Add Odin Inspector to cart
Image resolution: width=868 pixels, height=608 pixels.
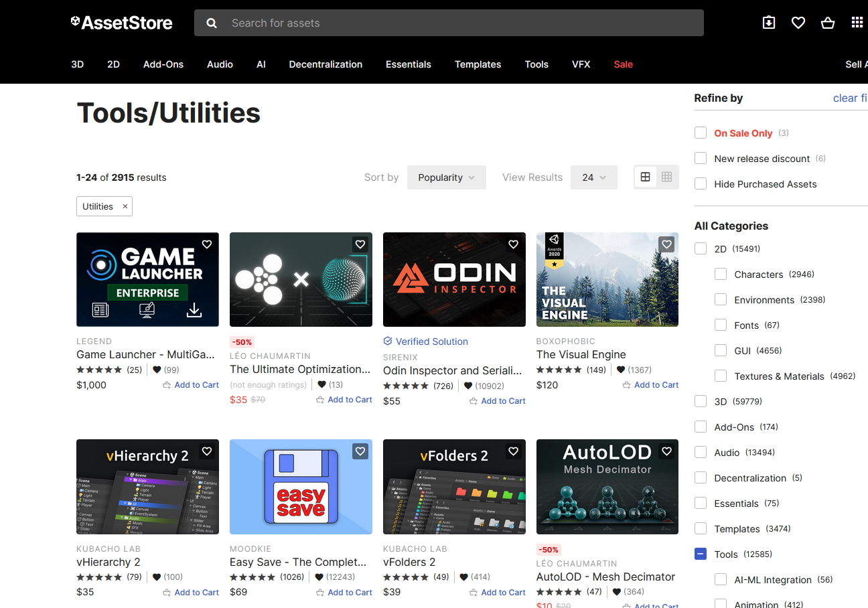point(498,401)
